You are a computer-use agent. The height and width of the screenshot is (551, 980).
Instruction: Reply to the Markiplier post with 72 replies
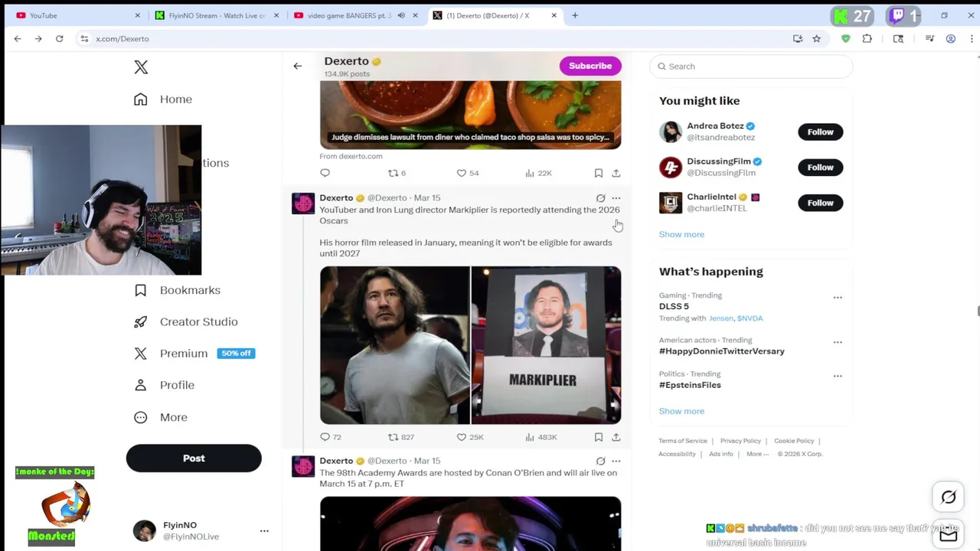click(330, 437)
